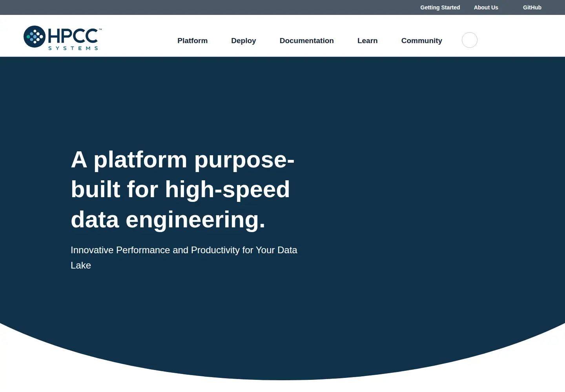Image resolution: width=565 pixels, height=392 pixels.
Task: Click the circular search button in navbar
Action: pyautogui.click(x=469, y=40)
